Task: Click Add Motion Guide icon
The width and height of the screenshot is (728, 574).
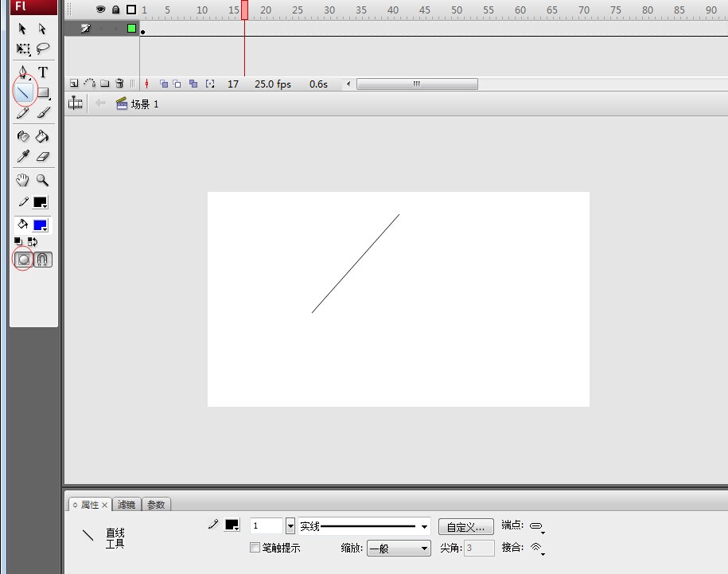Action: coord(90,83)
